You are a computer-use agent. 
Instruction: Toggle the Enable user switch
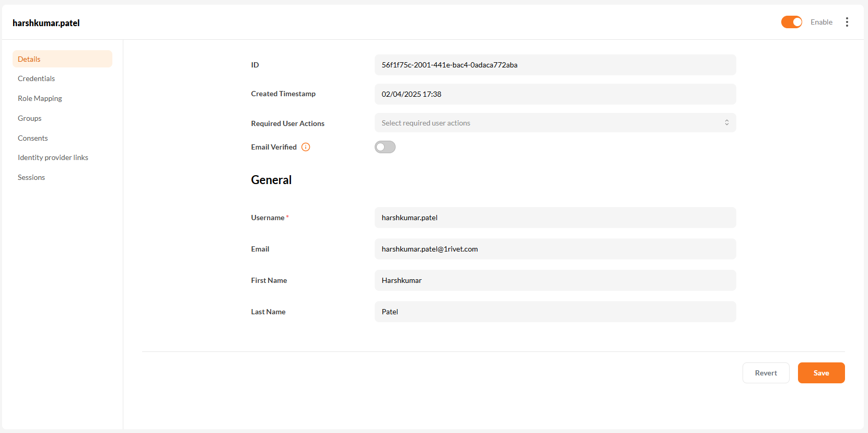click(x=791, y=22)
